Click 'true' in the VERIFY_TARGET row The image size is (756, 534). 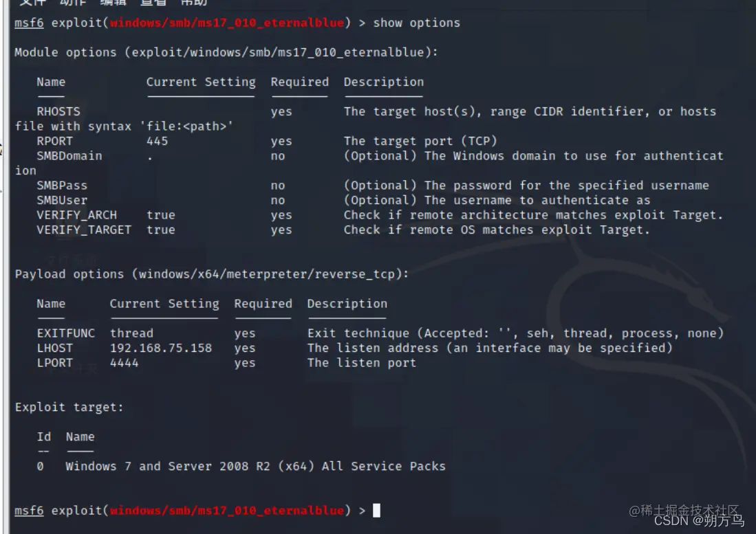coord(161,230)
